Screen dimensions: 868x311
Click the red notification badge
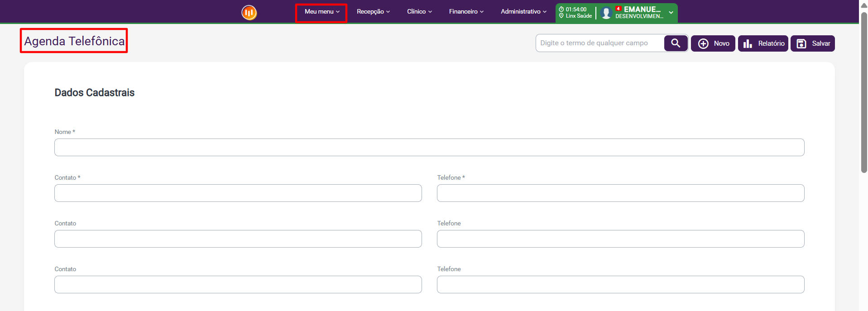click(x=618, y=9)
